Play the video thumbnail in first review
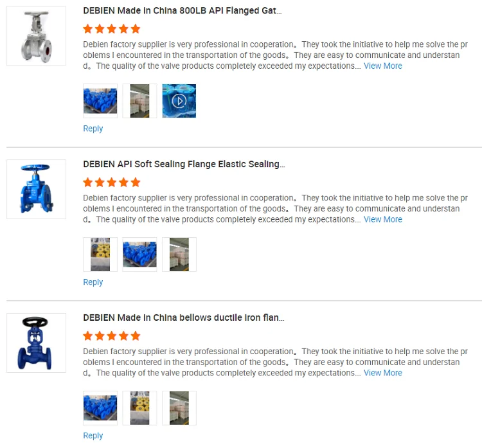The width and height of the screenshot is (482, 448). (179, 101)
